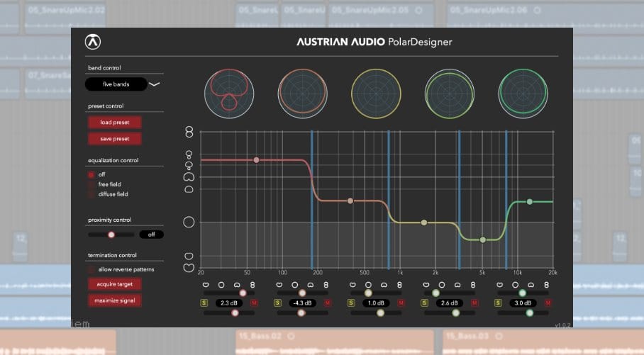Select equalization 'off' option

[91, 175]
